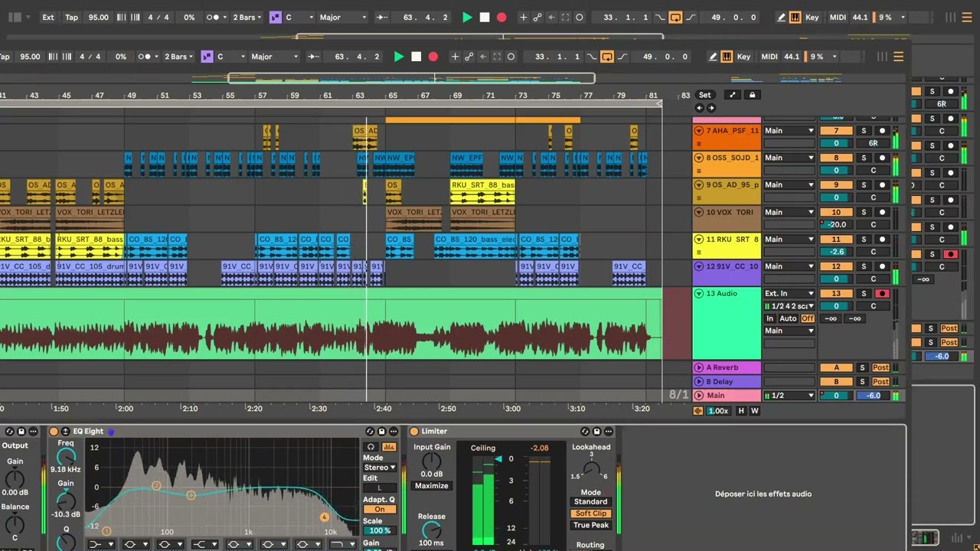This screenshot has height=551, width=980.
Task: Select True Peak mode in Limiter
Action: click(591, 525)
